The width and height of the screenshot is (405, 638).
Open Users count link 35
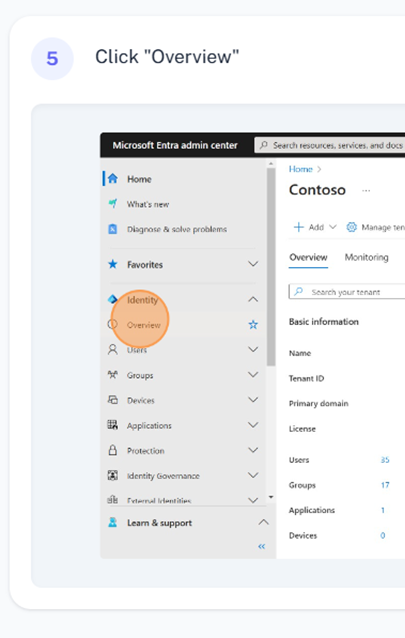tap(385, 460)
